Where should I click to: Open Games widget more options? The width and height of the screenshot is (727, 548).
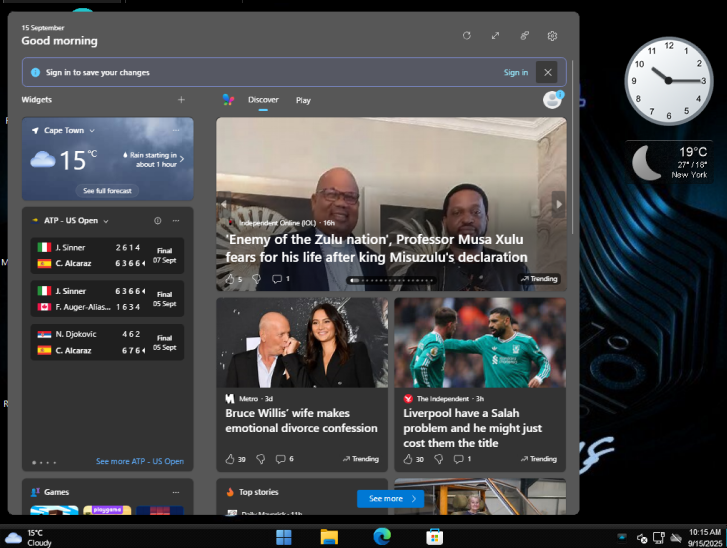[x=176, y=492]
